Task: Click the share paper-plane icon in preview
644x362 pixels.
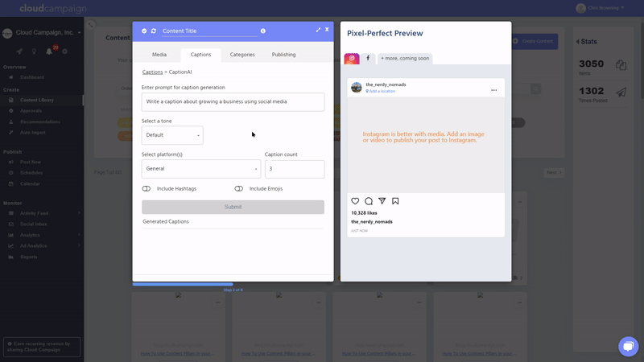Action: (x=382, y=200)
